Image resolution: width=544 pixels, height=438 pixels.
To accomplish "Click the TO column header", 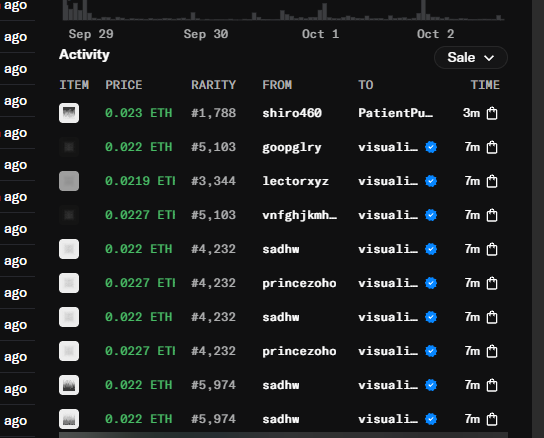I will coord(366,85).
